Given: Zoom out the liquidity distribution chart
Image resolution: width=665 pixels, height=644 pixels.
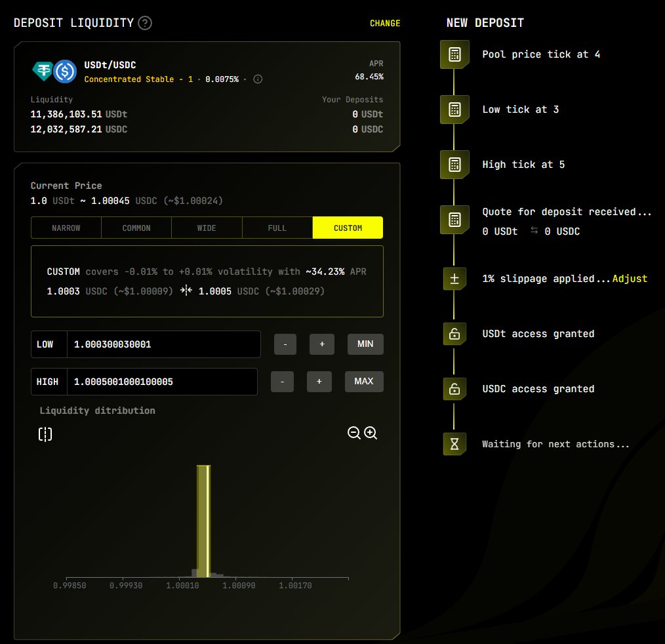Looking at the screenshot, I should tap(353, 433).
